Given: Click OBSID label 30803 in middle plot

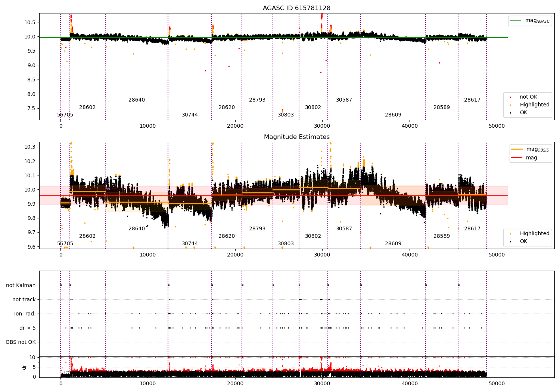Looking at the screenshot, I should click(x=286, y=244).
